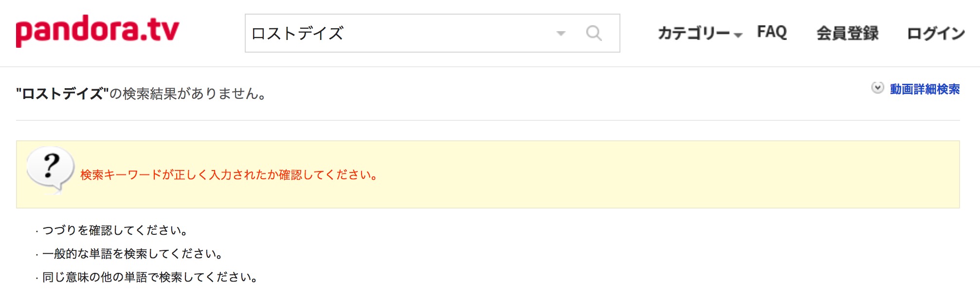
Task: Click the pandora.tv logo
Action: [97, 31]
